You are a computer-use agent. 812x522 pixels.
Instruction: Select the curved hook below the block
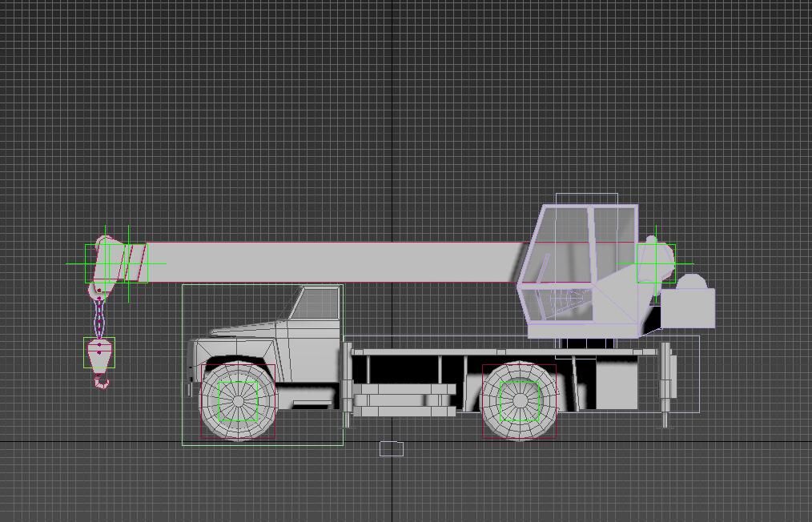(x=102, y=382)
